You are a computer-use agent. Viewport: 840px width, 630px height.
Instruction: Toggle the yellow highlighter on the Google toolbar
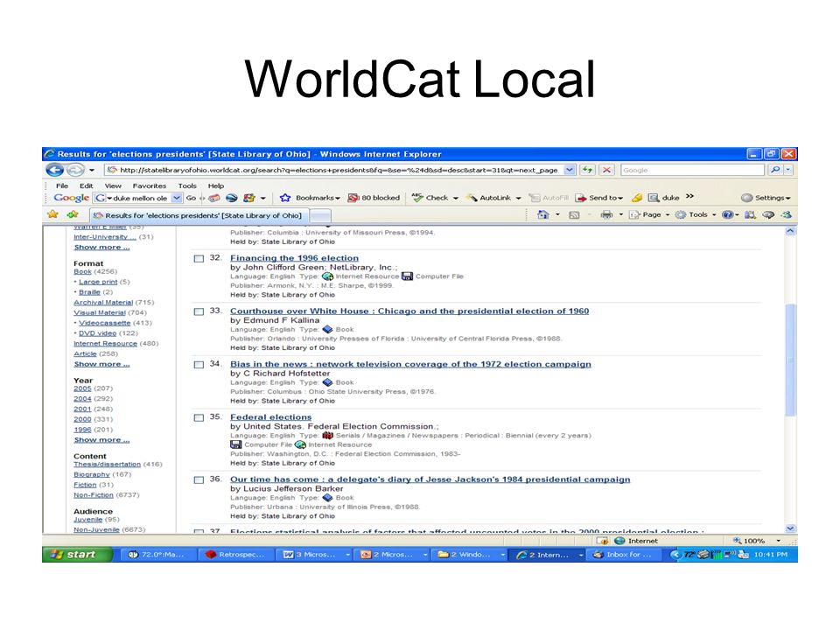636,198
